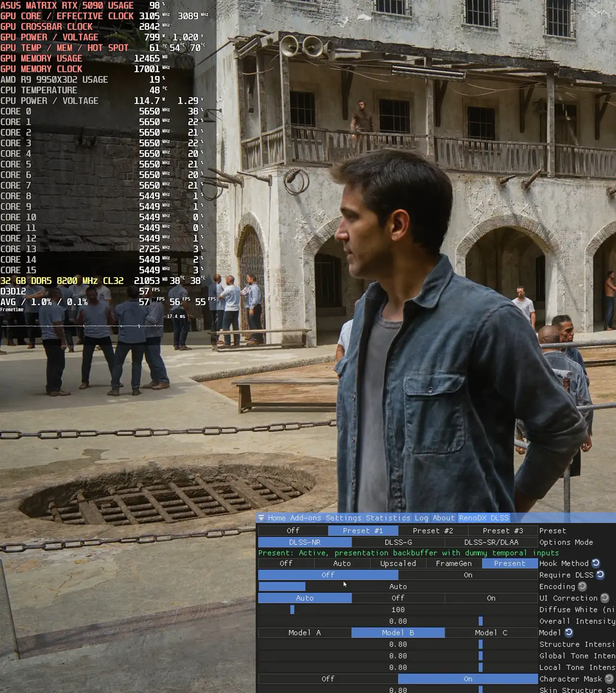Click the UI Correction reset icon
Image resolution: width=616 pixels, height=693 pixels.
click(605, 598)
